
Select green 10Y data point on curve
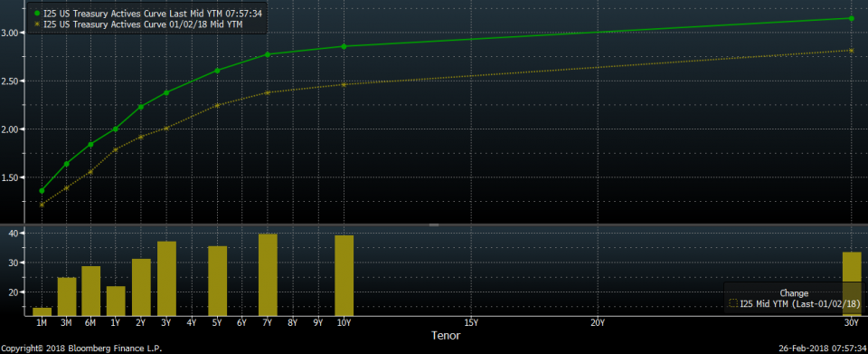coord(344,46)
